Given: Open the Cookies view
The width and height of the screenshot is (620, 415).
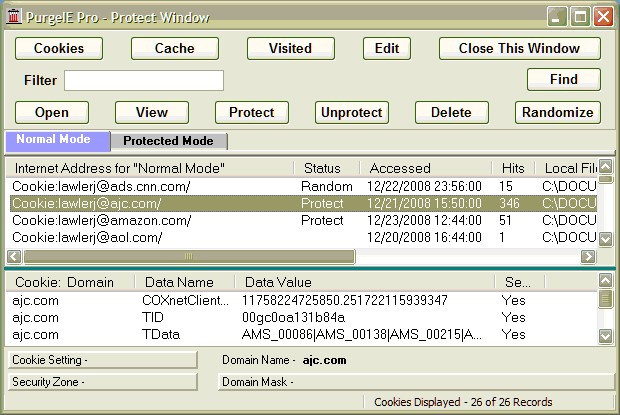Looking at the screenshot, I should (59, 49).
